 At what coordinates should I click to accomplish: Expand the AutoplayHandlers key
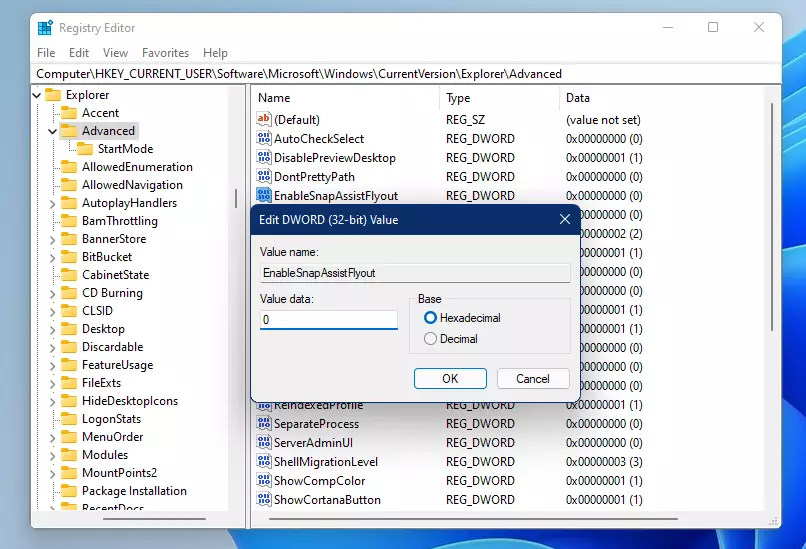point(52,204)
